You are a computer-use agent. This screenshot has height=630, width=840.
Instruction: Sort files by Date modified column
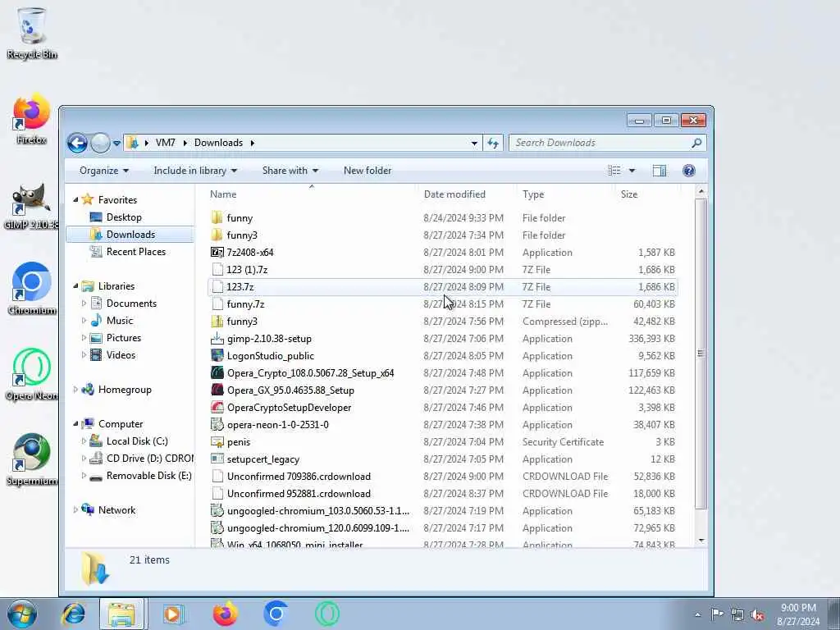[467, 194]
